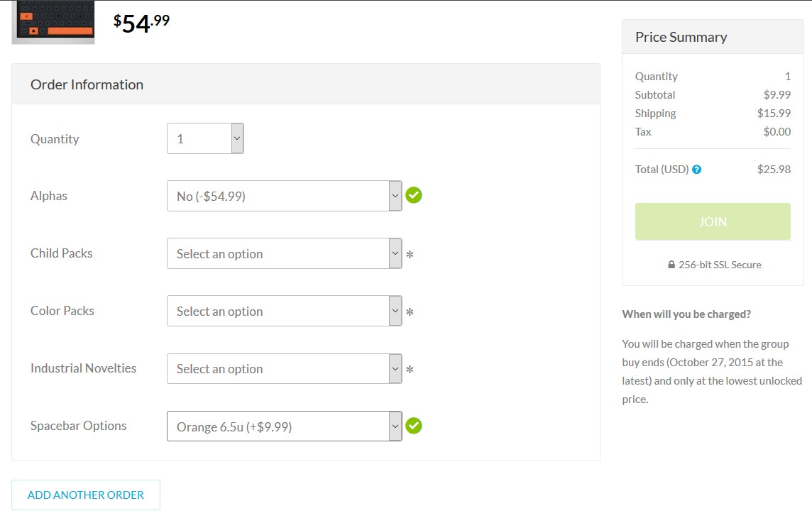Choose an option in Color Packs dropdown
The image size is (812, 518).
tap(284, 311)
